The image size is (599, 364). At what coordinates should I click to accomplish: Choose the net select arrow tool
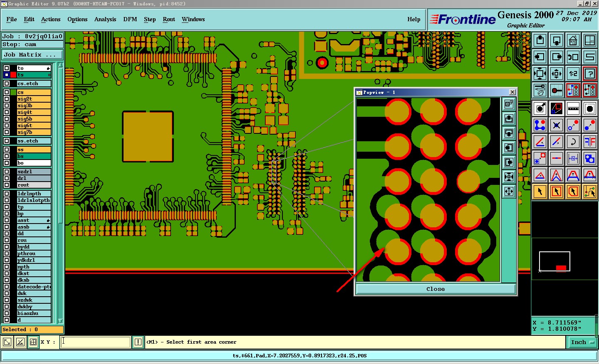(x=590, y=192)
